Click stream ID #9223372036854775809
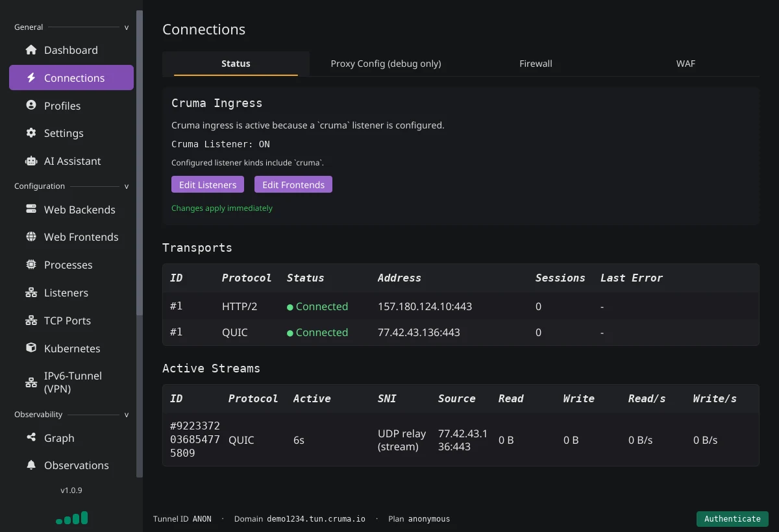The width and height of the screenshot is (779, 532). [x=195, y=439]
